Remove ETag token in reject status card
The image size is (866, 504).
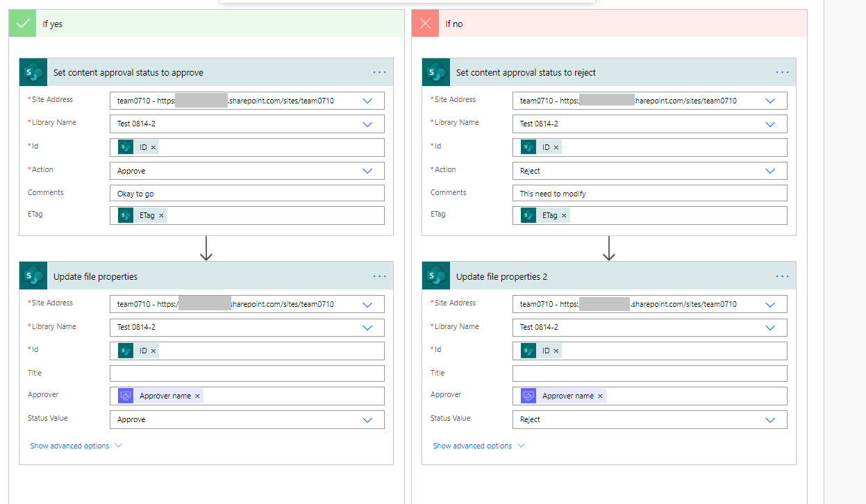coord(564,216)
